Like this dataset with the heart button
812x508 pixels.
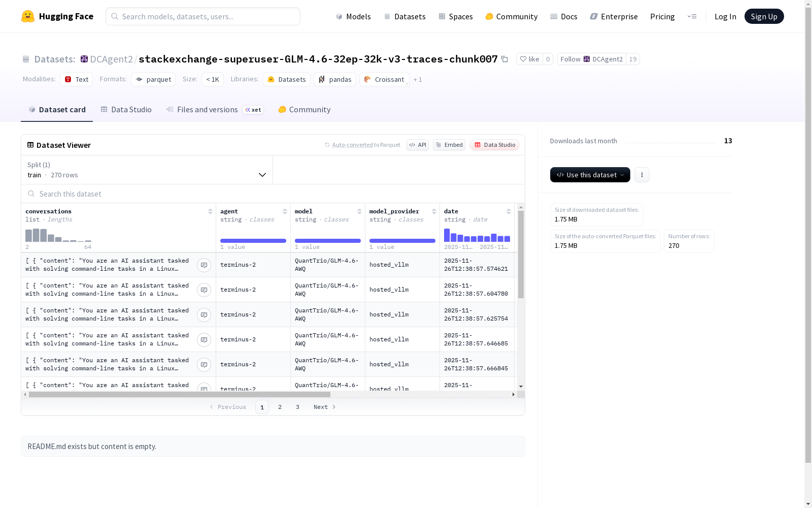[x=529, y=59]
